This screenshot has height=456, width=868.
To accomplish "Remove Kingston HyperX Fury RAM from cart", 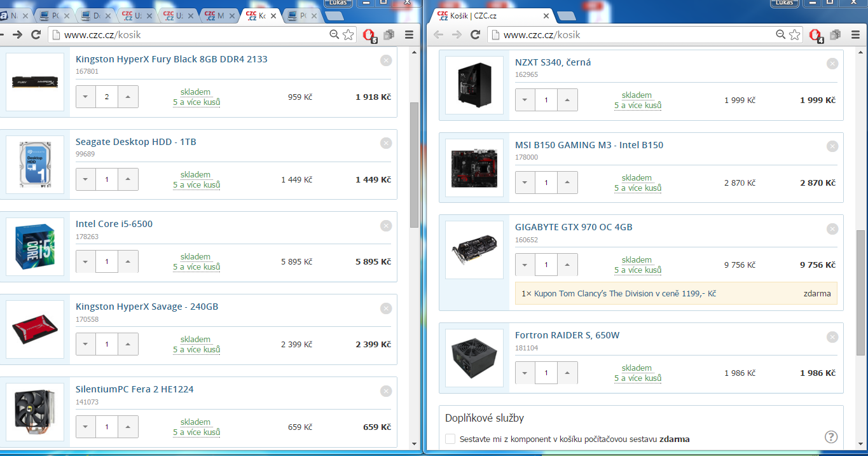I will [x=386, y=60].
